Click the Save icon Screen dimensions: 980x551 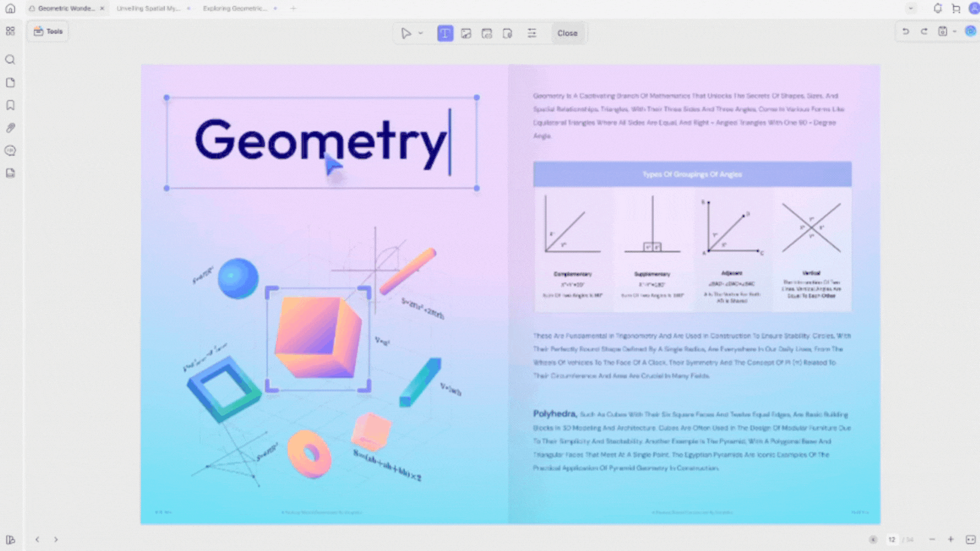[943, 31]
